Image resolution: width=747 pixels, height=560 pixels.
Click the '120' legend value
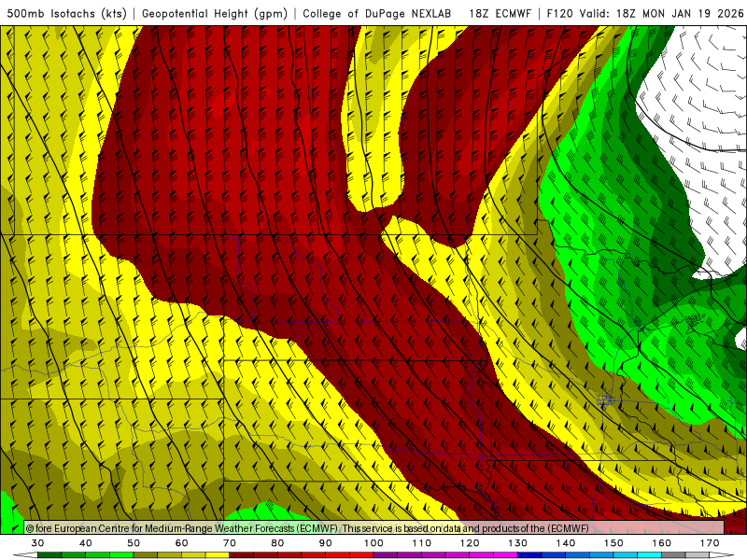pyautogui.click(x=470, y=543)
